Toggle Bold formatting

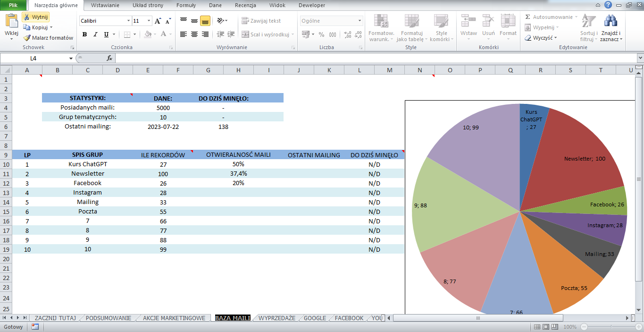point(84,34)
